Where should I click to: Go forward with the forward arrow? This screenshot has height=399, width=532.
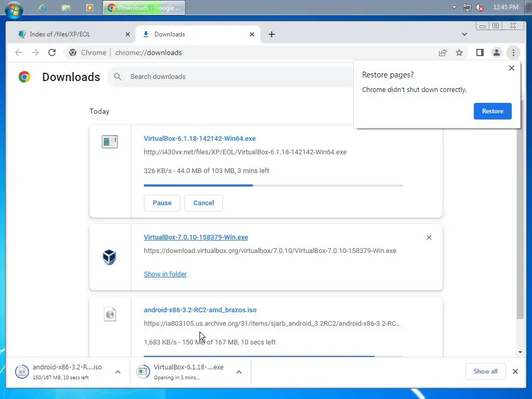point(35,52)
